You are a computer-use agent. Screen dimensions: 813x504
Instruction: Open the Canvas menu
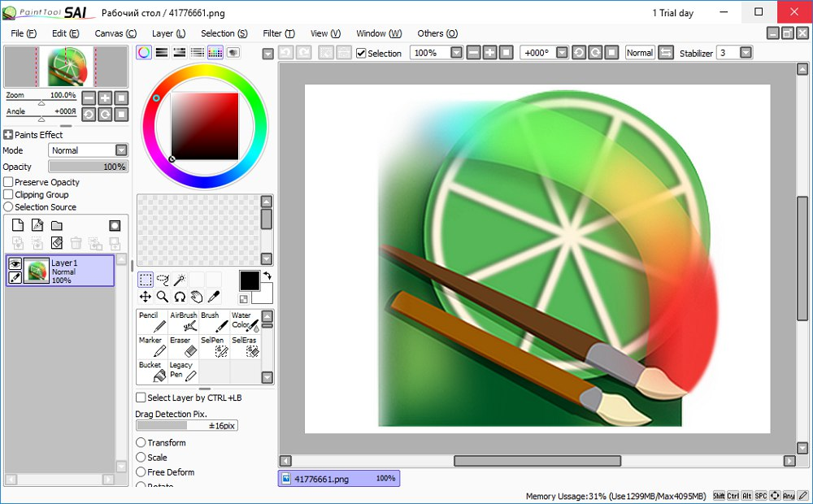[115, 33]
